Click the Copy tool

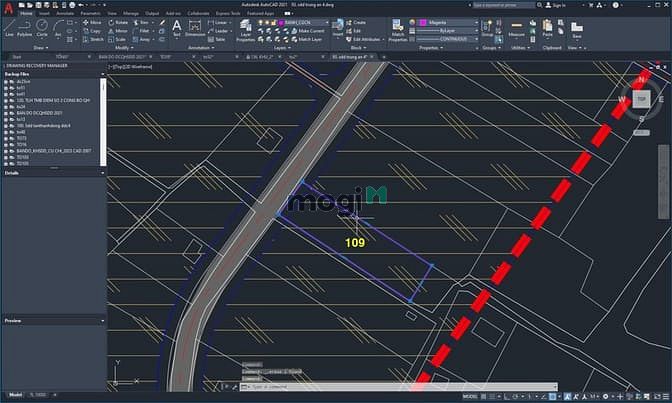[92, 31]
